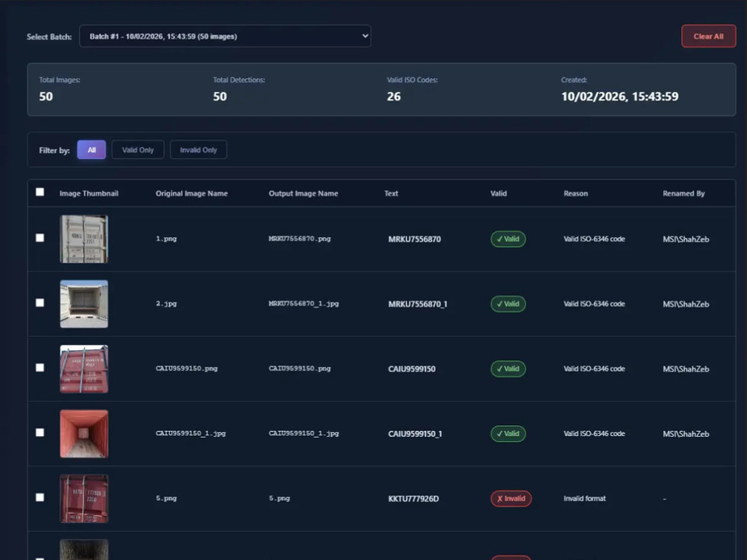The image size is (747, 560).
Task: Click the Invalid format reason text
Action: click(585, 498)
